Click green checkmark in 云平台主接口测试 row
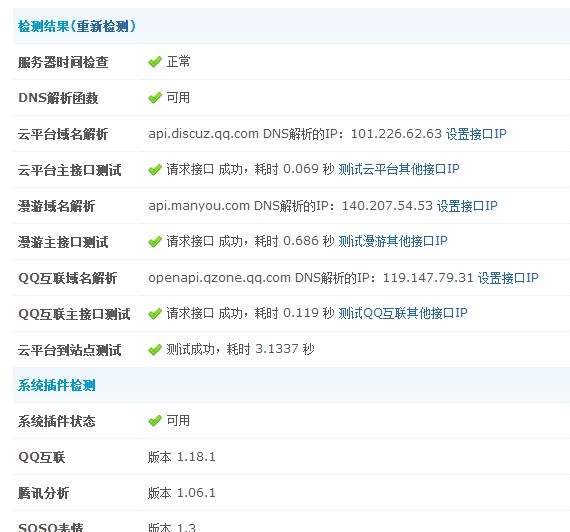 (x=155, y=169)
